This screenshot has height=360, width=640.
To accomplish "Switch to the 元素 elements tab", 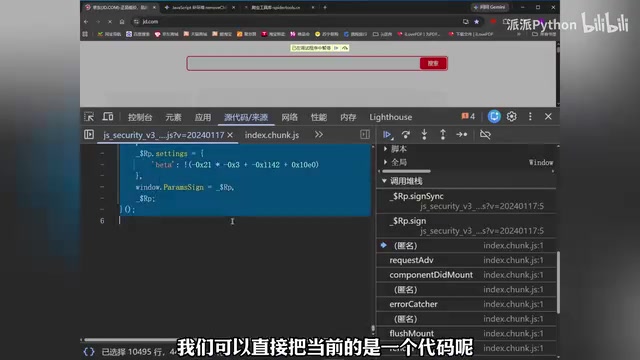I will point(173,117).
